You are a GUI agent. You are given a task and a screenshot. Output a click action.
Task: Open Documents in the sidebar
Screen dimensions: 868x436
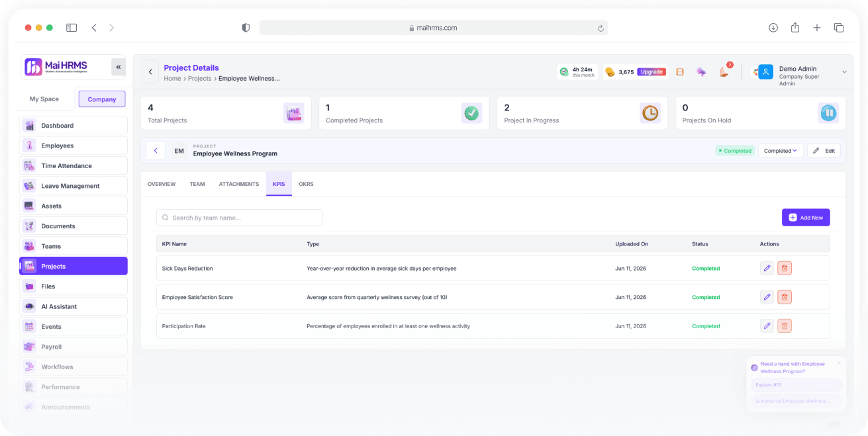(x=73, y=226)
